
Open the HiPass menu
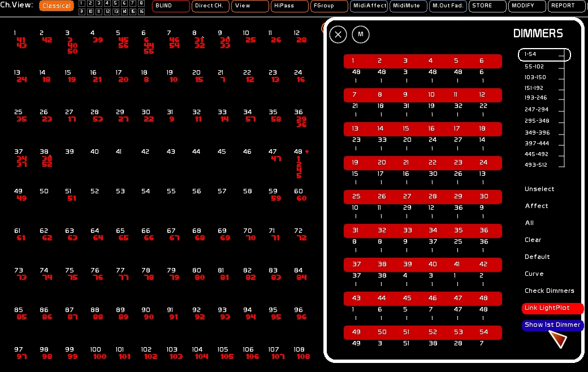[289, 6]
